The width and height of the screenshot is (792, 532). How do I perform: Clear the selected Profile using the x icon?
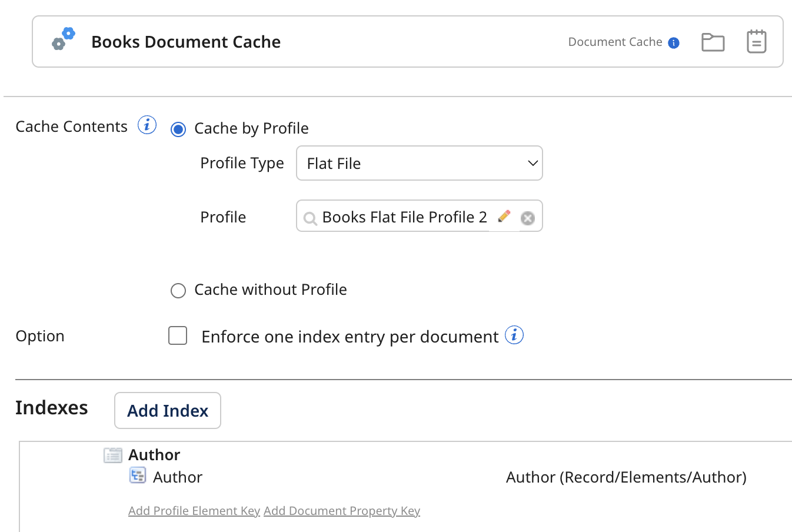tap(527, 217)
